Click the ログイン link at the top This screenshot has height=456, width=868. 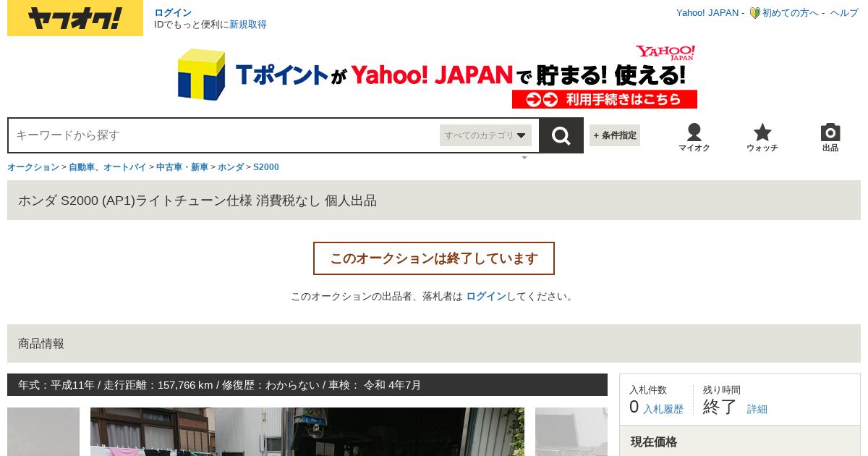(173, 12)
